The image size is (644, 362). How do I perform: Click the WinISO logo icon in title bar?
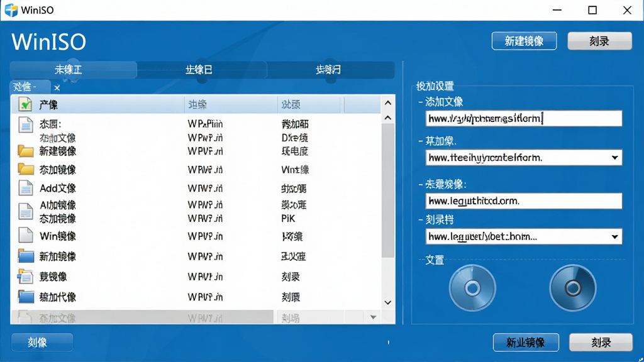tap(11, 10)
